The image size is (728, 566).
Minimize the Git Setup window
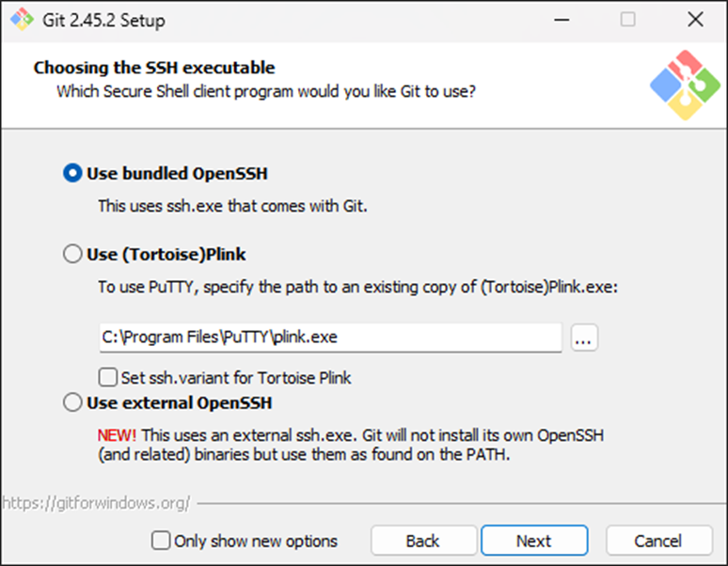pos(561,20)
